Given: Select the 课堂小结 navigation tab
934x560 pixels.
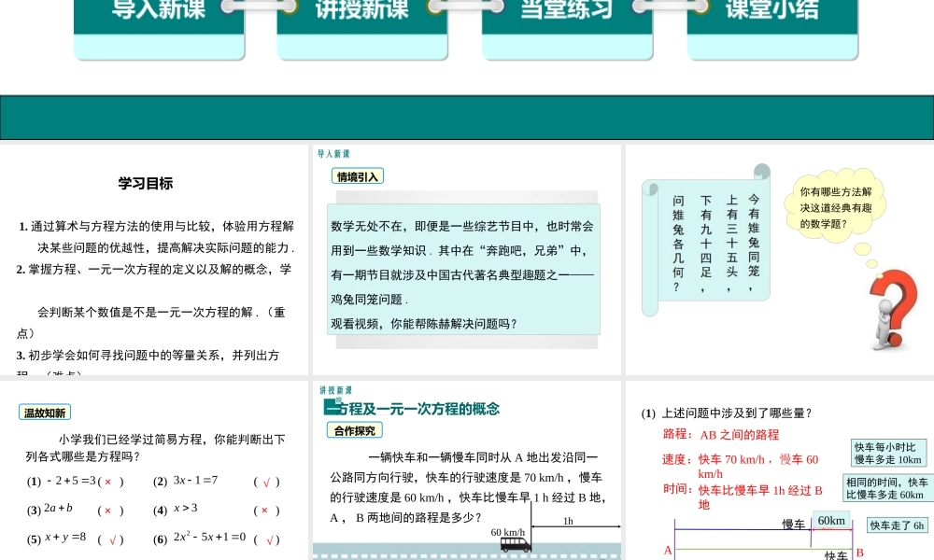Looking at the screenshot, I should click(x=772, y=29).
